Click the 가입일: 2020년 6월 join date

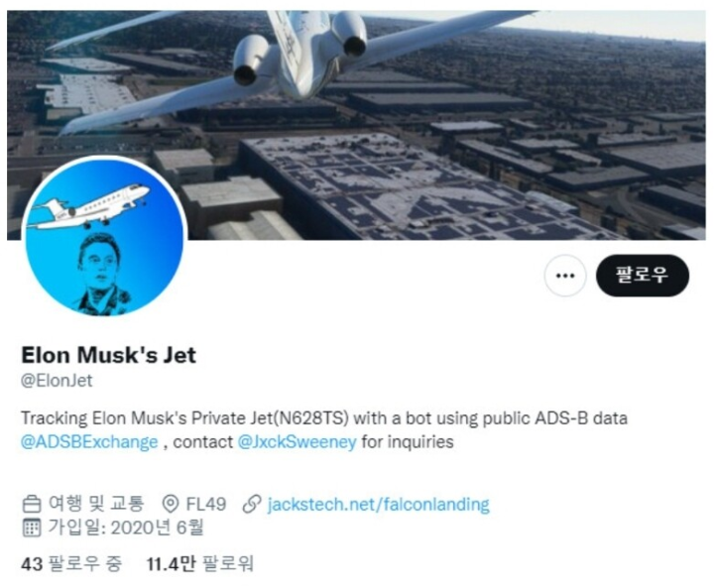coord(126,528)
